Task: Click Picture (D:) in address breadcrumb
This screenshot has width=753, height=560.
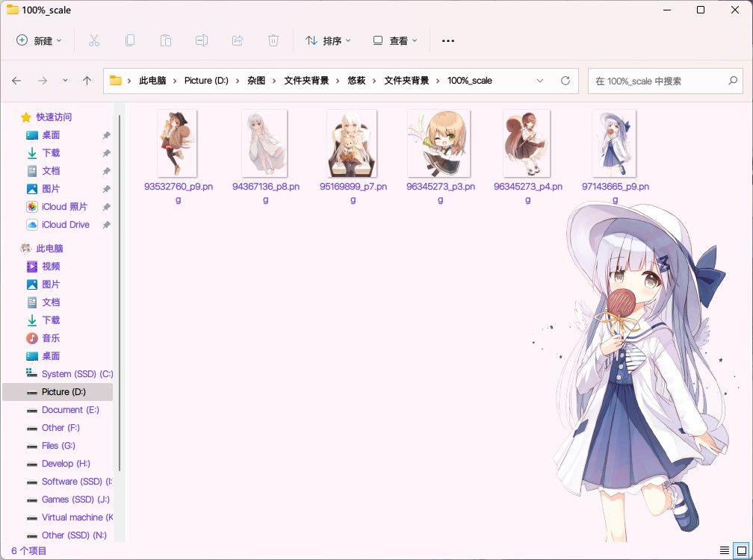Action: tap(206, 81)
